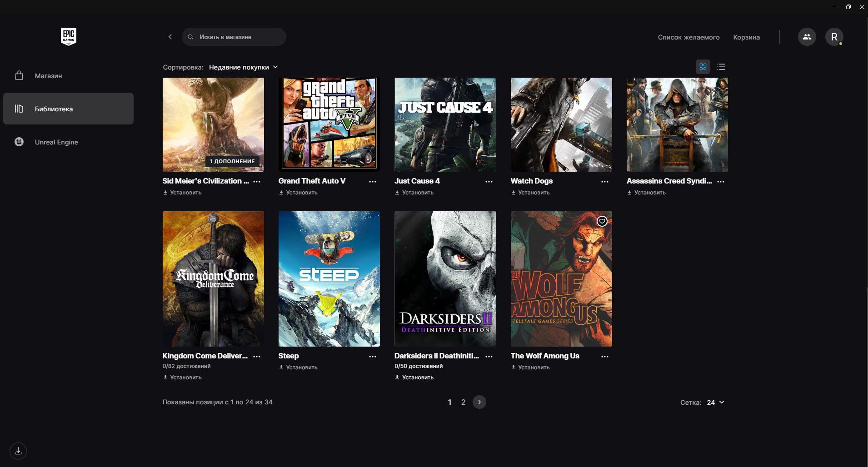868x467 pixels.
Task: Open Список желаемого wishlist
Action: (x=688, y=37)
